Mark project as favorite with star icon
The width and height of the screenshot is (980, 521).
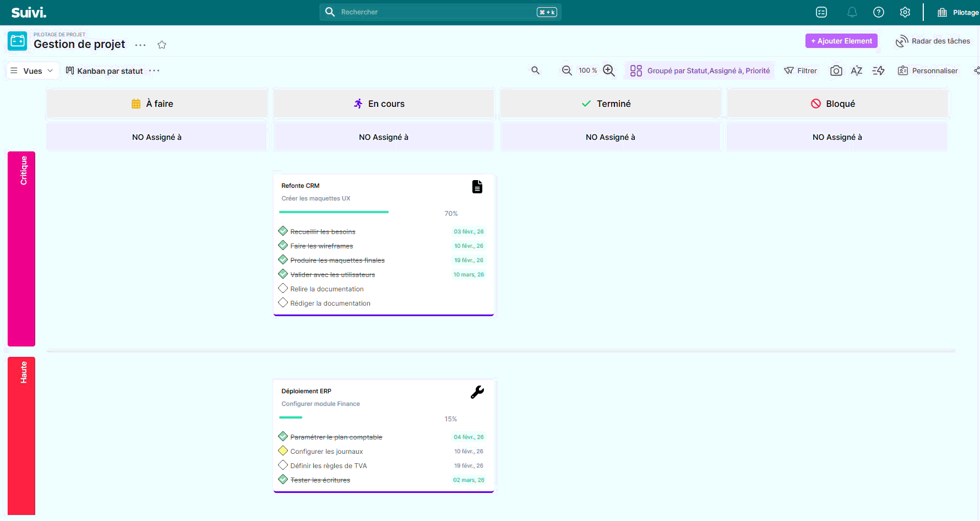click(162, 45)
